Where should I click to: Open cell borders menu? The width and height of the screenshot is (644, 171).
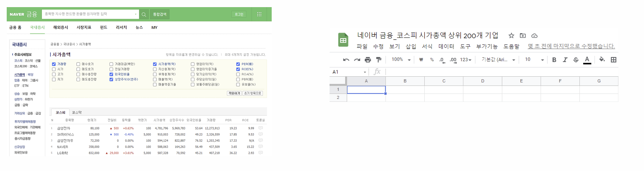(613, 60)
